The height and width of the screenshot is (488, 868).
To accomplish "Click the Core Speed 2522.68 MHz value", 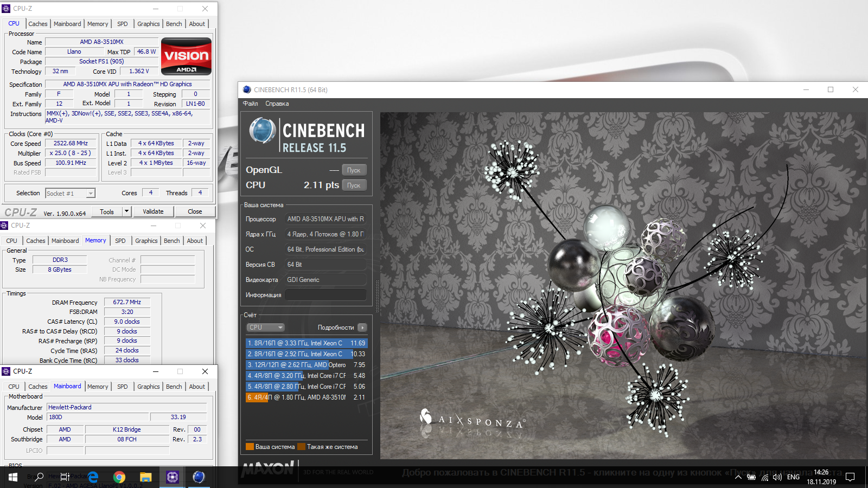I will pyautogui.click(x=71, y=144).
